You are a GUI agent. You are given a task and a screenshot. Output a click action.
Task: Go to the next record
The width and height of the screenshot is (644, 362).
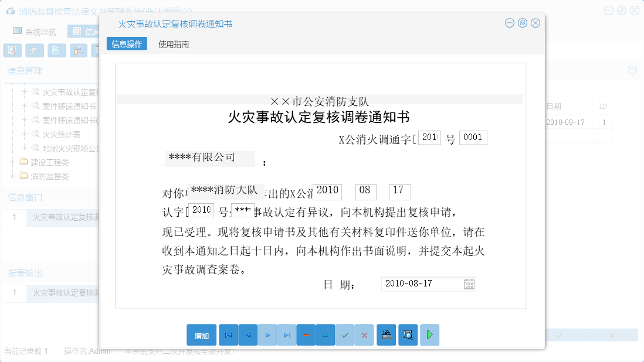(267, 335)
